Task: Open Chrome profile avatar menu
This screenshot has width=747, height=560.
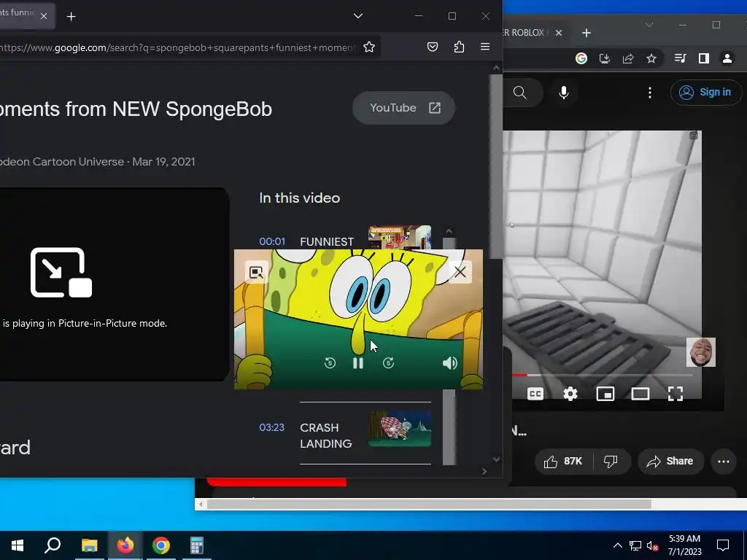Action: 727,58
